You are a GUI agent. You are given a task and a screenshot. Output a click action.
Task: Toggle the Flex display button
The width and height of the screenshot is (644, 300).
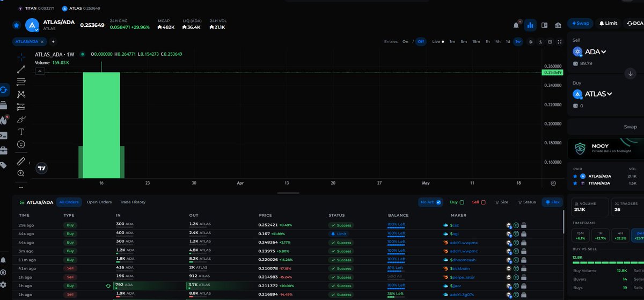(x=552, y=202)
